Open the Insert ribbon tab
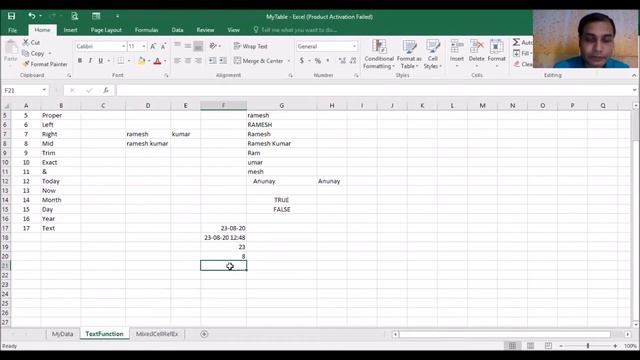Viewport: 640px width, 360px height. [x=70, y=30]
